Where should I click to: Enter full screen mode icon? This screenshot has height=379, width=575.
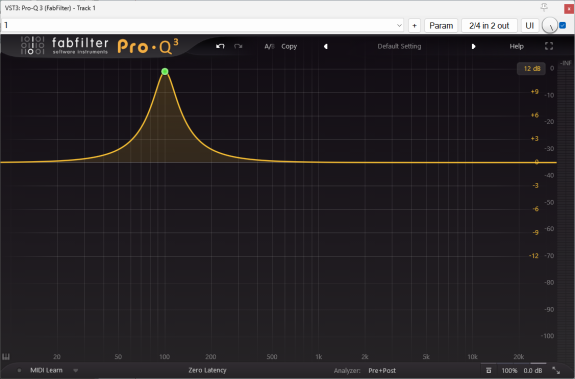[549, 46]
